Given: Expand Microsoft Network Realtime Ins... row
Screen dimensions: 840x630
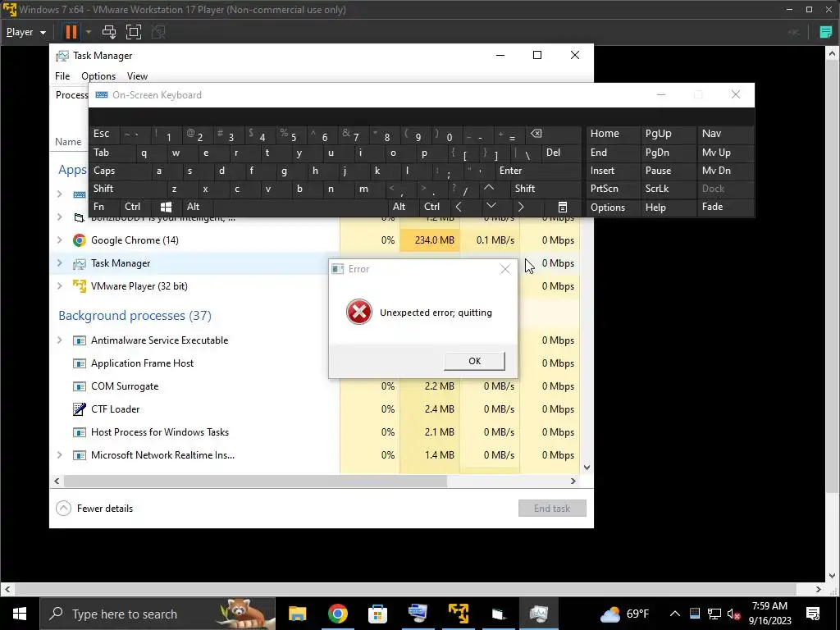Looking at the screenshot, I should tap(59, 454).
